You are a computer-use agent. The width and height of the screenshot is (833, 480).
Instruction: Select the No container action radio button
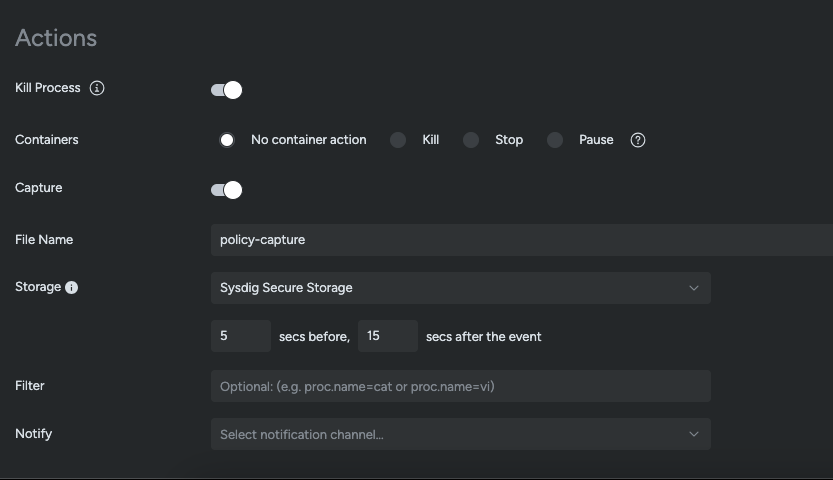(x=227, y=140)
